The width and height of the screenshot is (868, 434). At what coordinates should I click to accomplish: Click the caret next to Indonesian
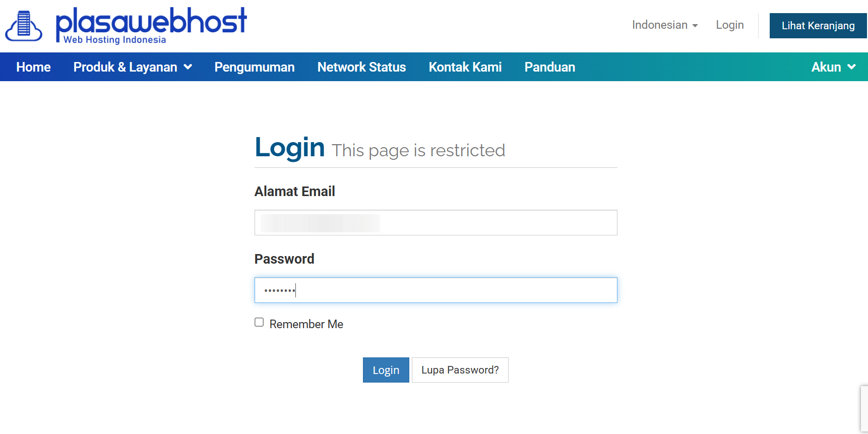point(695,26)
